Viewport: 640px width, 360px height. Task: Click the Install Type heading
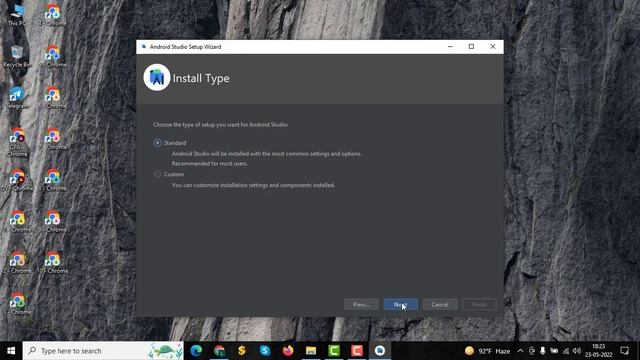coord(201,78)
